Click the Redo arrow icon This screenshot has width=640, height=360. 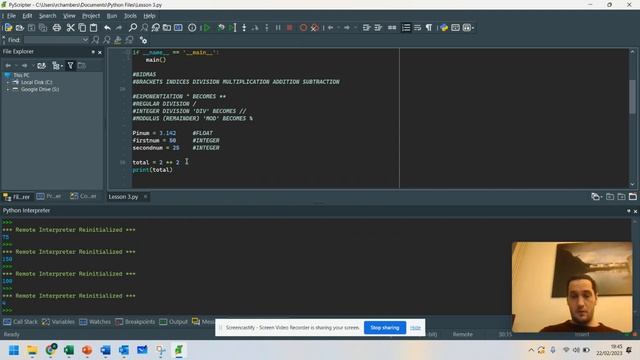point(119,28)
